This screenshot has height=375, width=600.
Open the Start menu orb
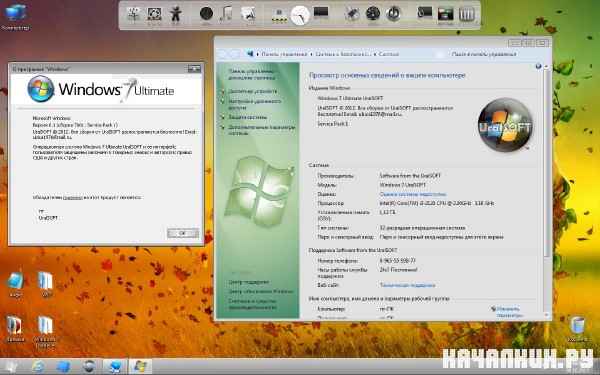pyautogui.click(x=11, y=367)
